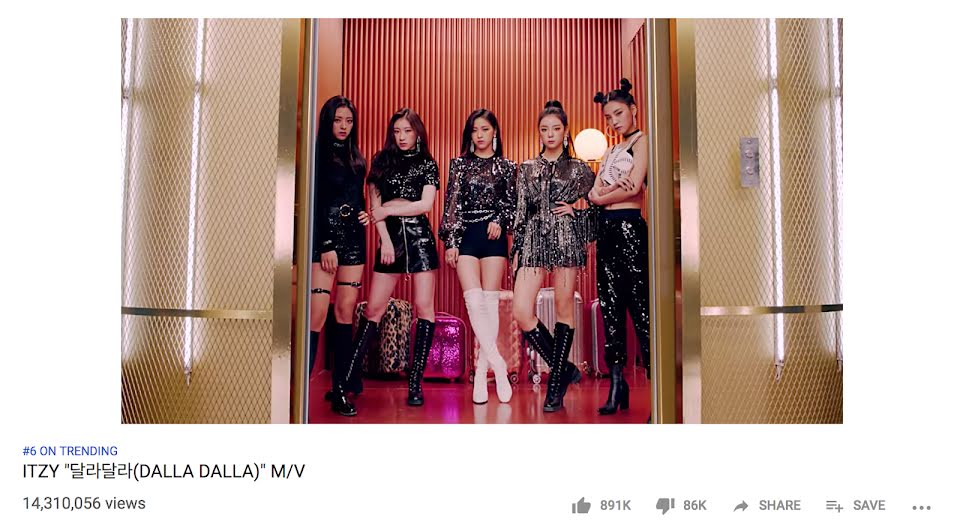Image resolution: width=960 pixels, height=525 pixels.
Task: Click the 86K dislike count
Action: [x=695, y=505]
